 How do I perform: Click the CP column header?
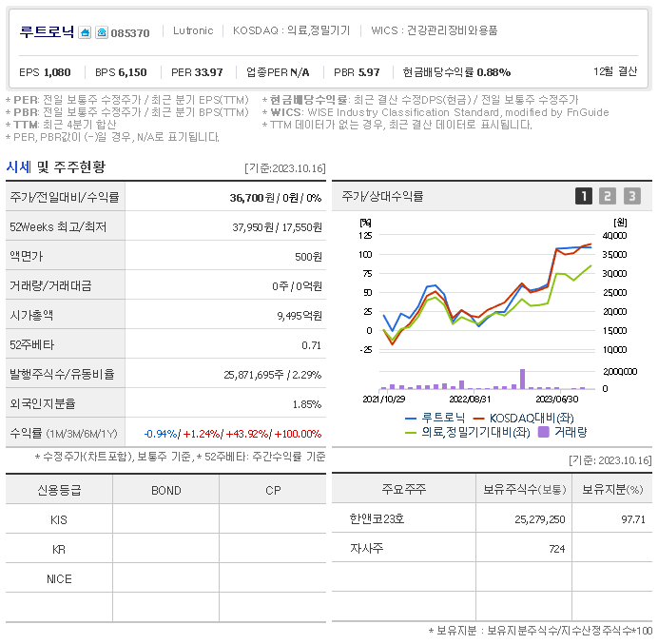(x=273, y=490)
